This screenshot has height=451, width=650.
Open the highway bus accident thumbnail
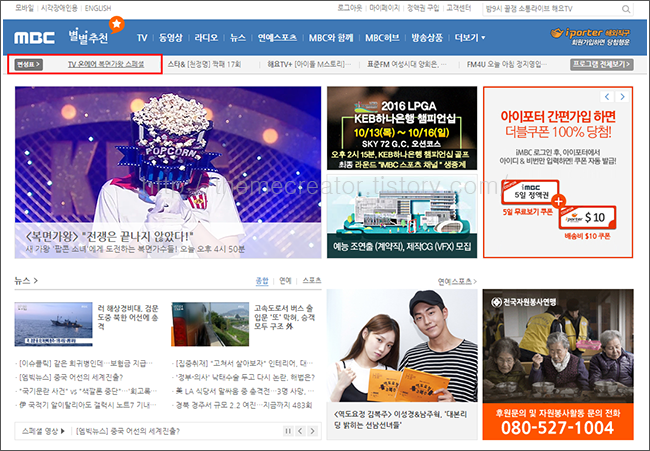point(210,324)
